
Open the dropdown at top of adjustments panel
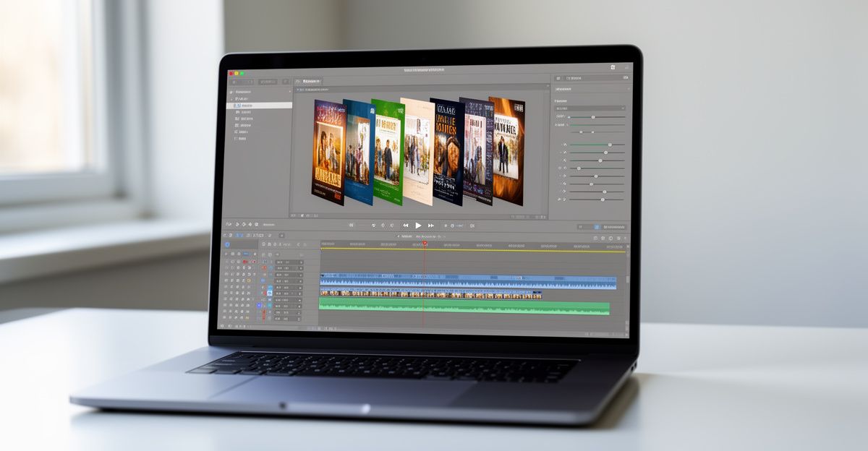(x=590, y=108)
